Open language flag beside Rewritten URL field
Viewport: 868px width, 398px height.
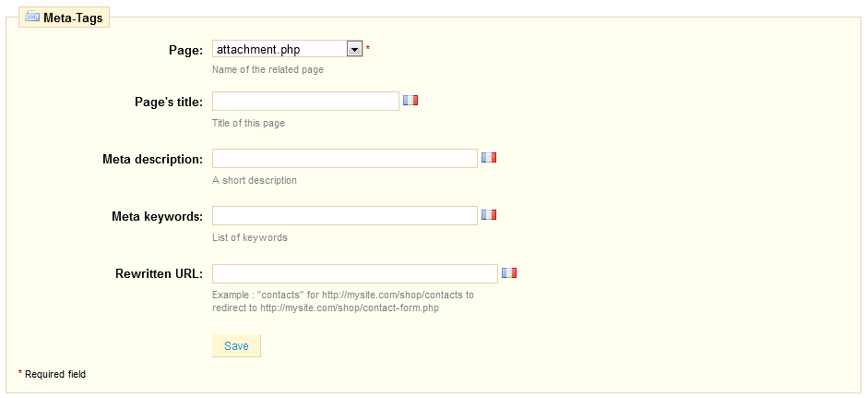509,272
